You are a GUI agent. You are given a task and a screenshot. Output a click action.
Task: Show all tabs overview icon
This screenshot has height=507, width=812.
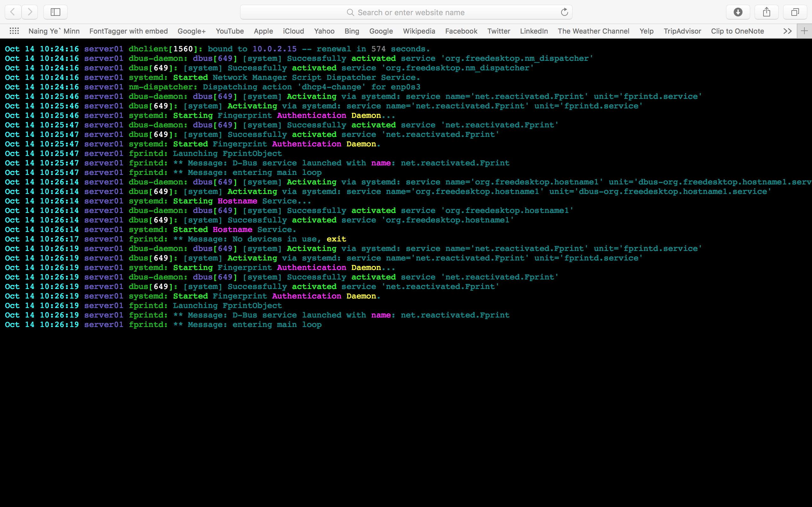(x=795, y=12)
